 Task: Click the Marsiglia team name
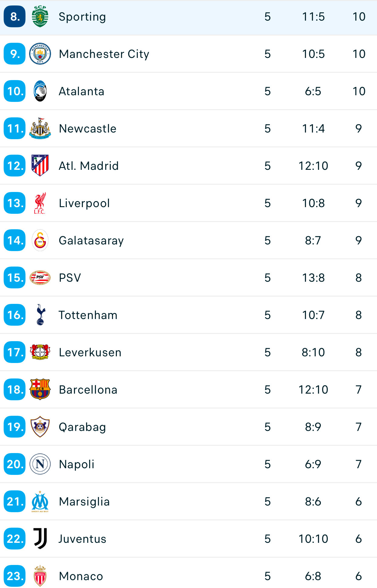[84, 502]
